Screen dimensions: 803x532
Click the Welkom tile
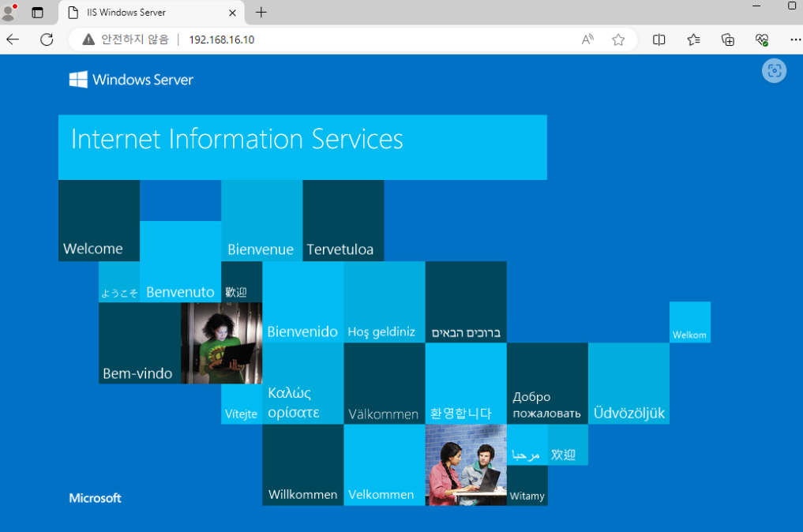(690, 322)
